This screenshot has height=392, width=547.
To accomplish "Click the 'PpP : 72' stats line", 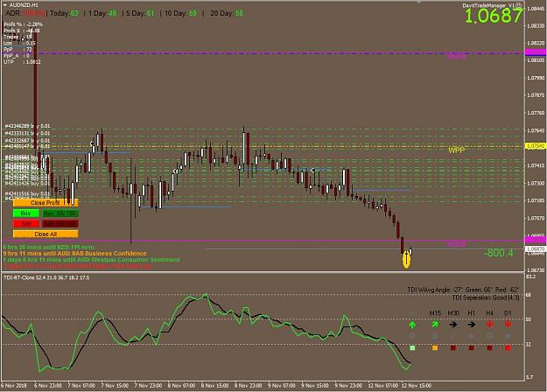I will pos(18,50).
